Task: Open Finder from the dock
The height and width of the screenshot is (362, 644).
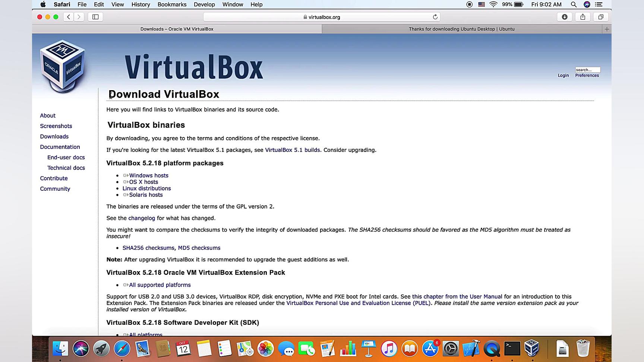Action: point(60,349)
